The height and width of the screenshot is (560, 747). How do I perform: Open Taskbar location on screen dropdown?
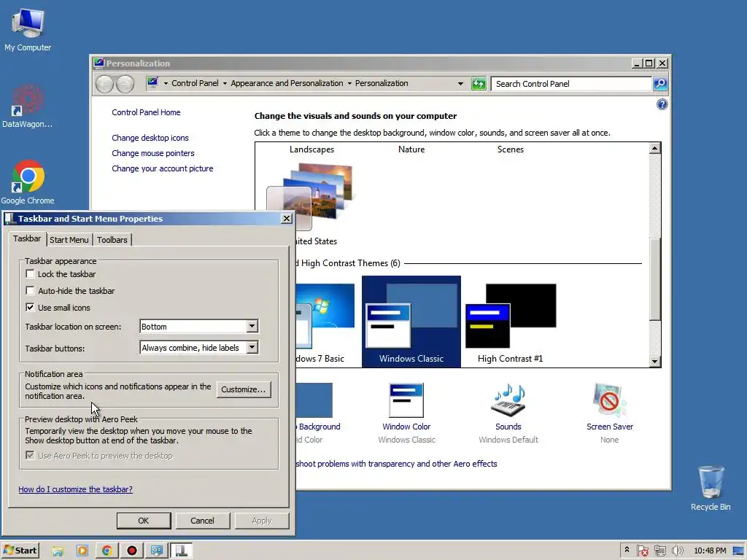[199, 326]
